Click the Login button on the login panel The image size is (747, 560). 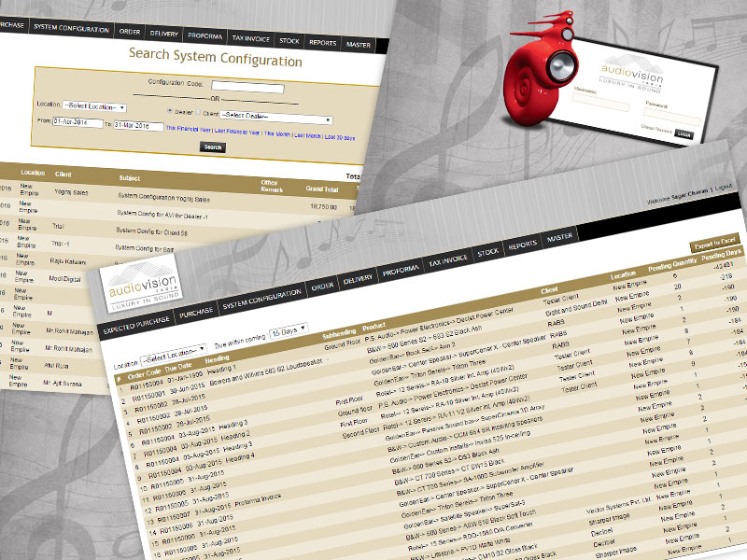[684, 134]
